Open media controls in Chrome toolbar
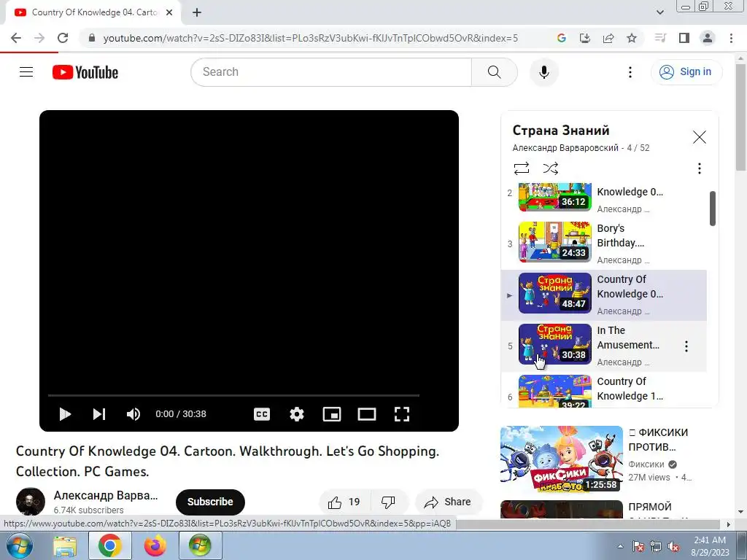This screenshot has width=747, height=560. click(660, 38)
